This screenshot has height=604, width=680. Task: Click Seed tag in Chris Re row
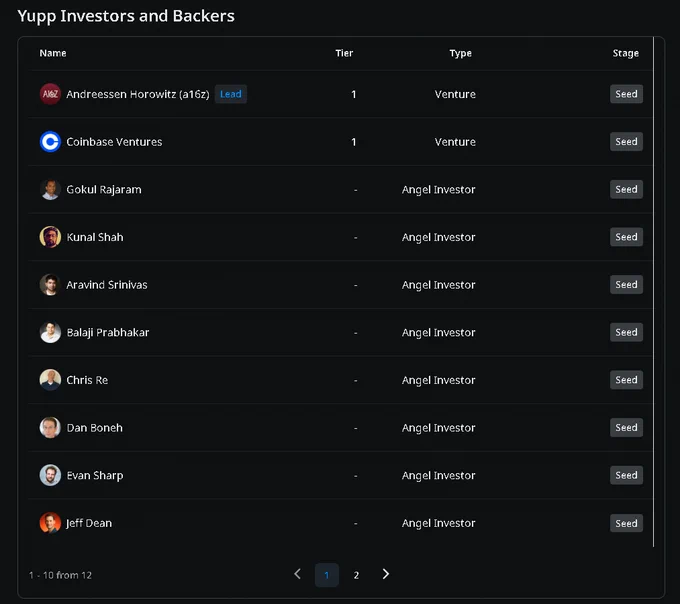[626, 380]
